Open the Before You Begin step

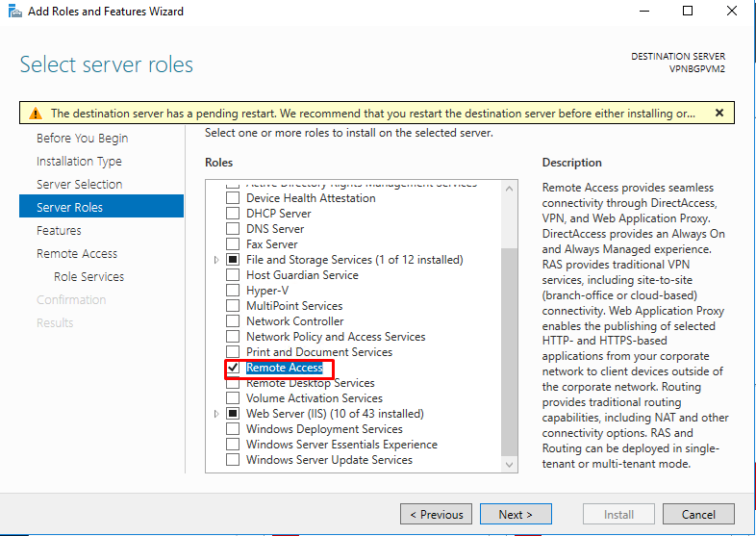[82, 139]
